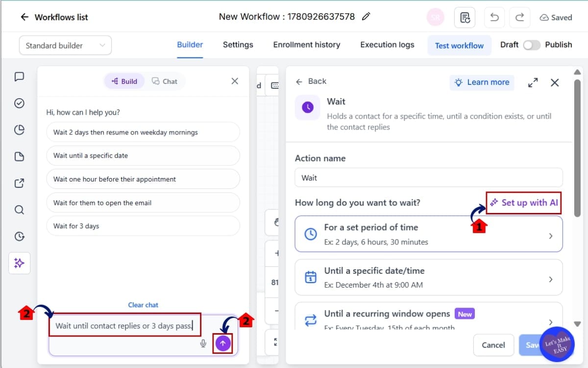Click the redo arrow icon

(x=519, y=17)
